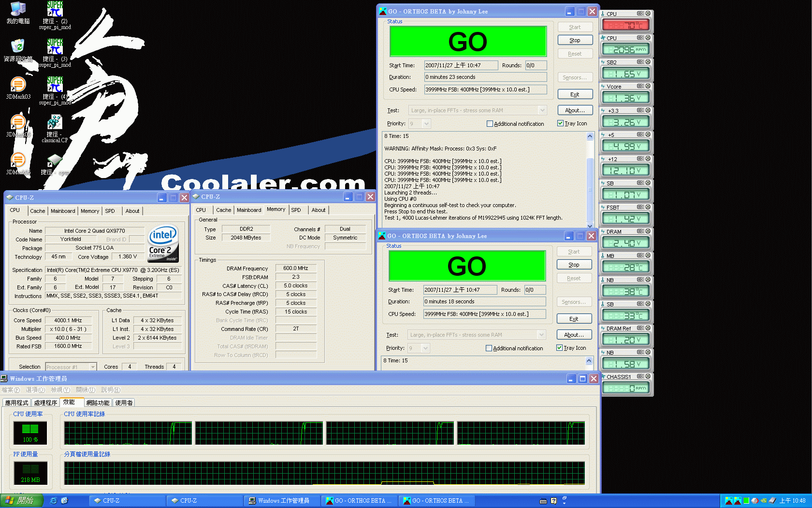
Task: Open settings of the +12 voltage gadget
Action: point(640,159)
